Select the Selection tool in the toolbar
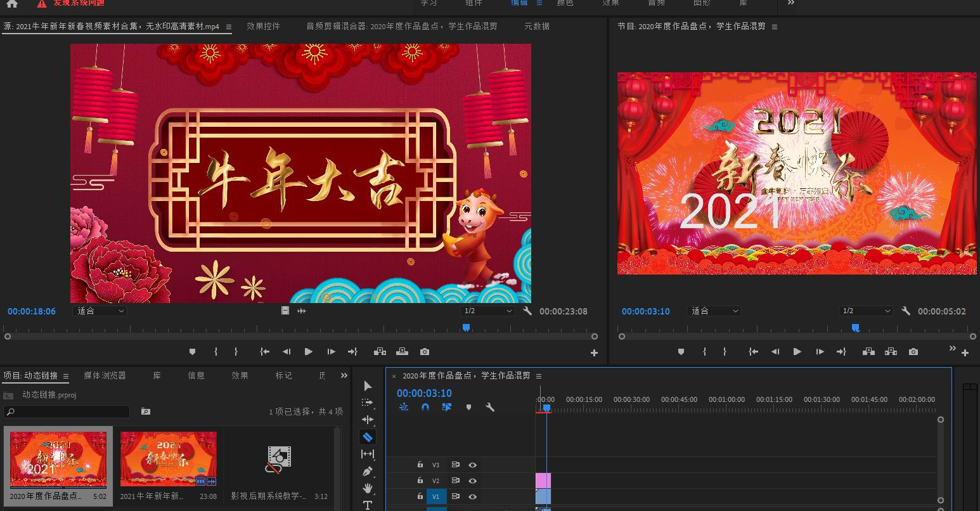The height and width of the screenshot is (511, 980). tap(368, 385)
